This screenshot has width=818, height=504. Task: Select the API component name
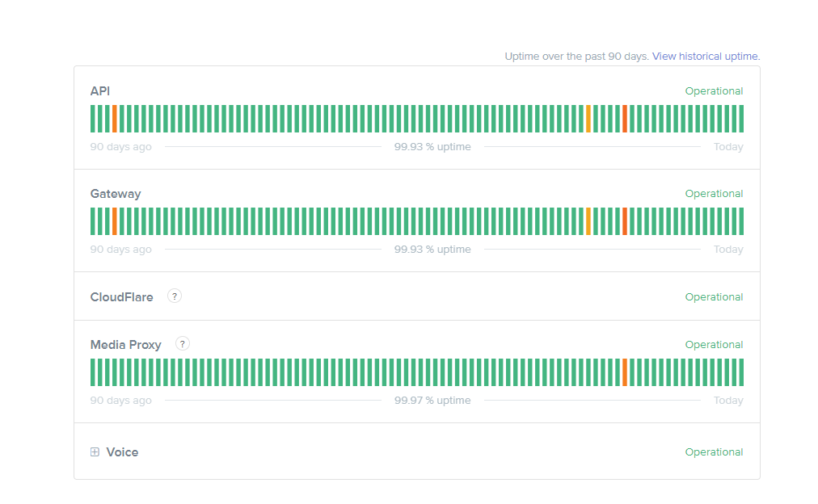(x=99, y=90)
